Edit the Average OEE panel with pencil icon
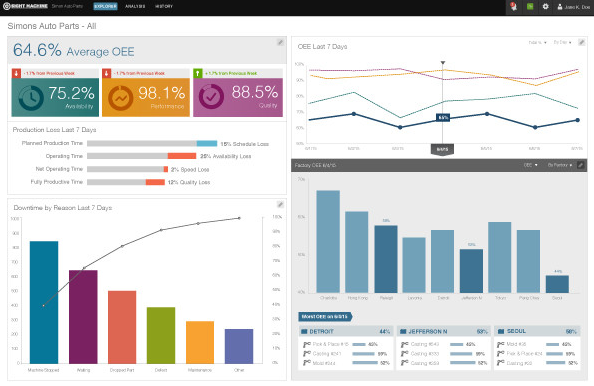This screenshot has width=594, height=386. coord(280,42)
